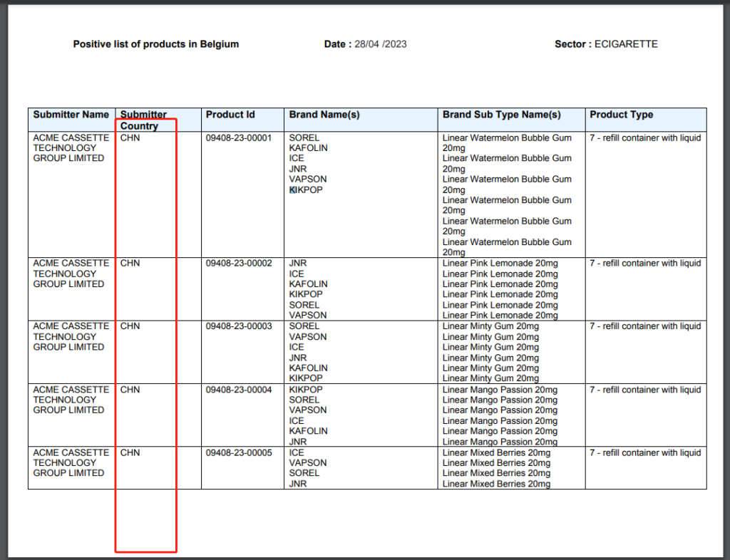Select product id 09408-23-00004
The image size is (730, 560).
pos(239,390)
